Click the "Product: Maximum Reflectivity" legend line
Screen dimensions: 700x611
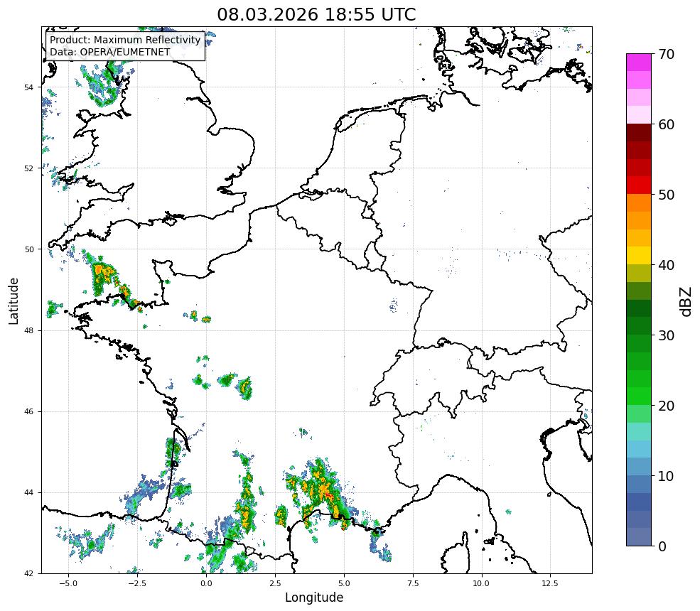tap(125, 40)
